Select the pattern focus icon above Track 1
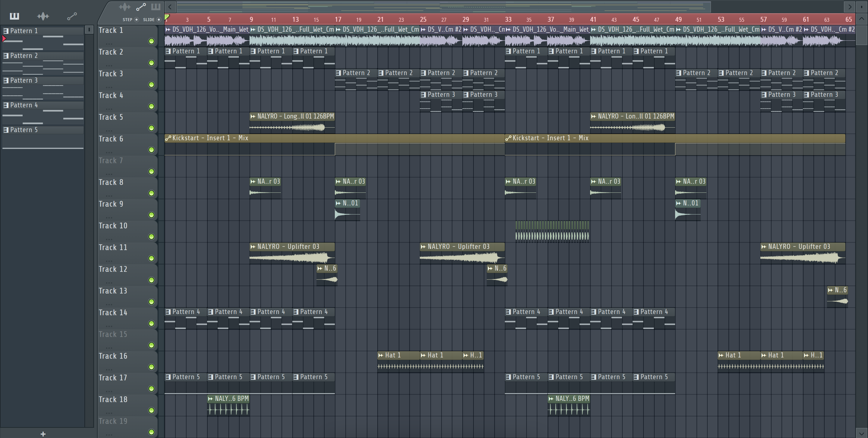 tap(156, 7)
